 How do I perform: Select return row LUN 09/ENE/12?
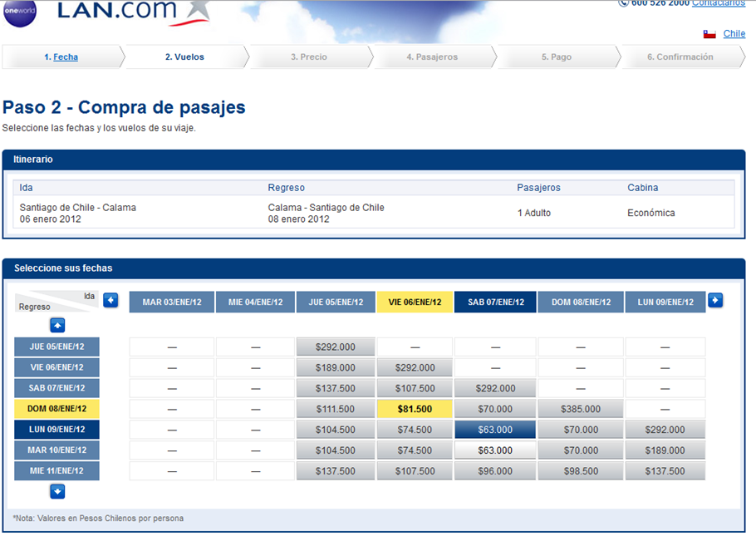pyautogui.click(x=56, y=430)
